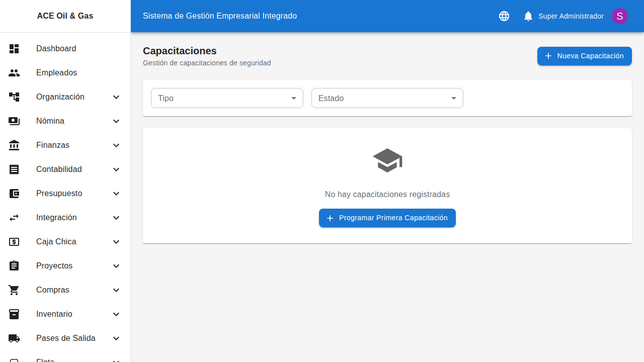Click the Nueva Capacitación button
This screenshot has height=362, width=644.
tap(584, 56)
